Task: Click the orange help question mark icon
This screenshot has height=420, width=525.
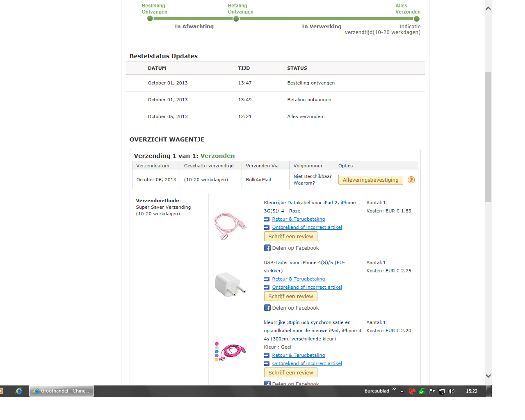Action: click(411, 180)
